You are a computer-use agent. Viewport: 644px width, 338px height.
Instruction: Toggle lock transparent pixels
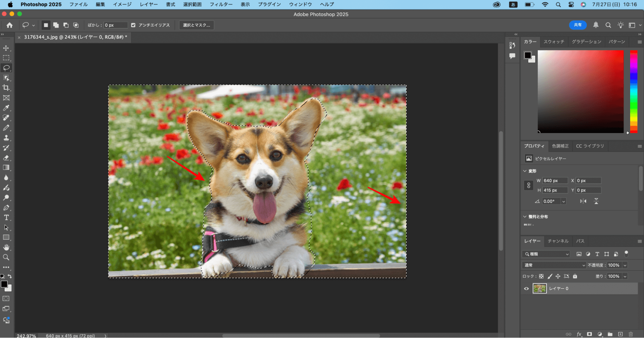541,276
